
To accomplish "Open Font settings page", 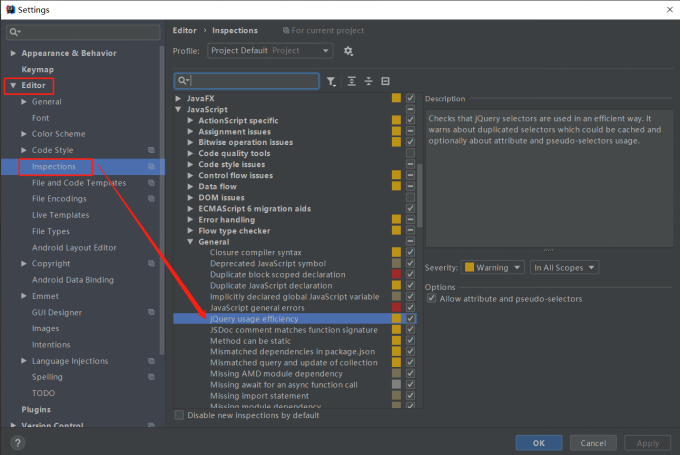I will click(x=40, y=118).
